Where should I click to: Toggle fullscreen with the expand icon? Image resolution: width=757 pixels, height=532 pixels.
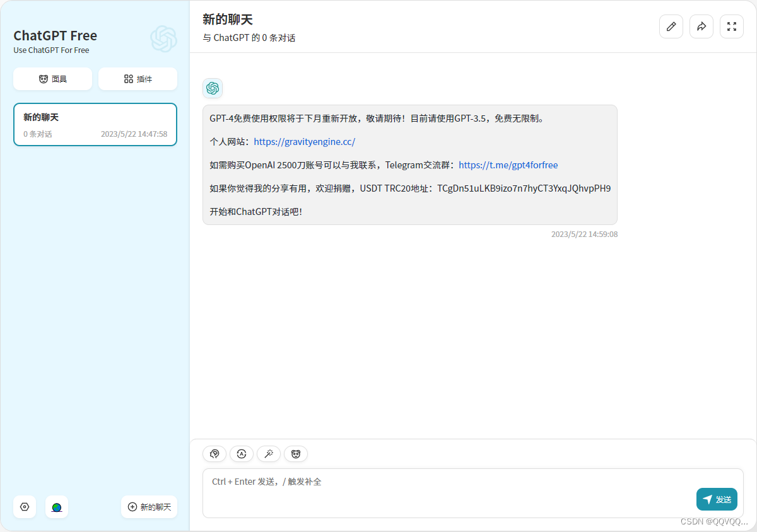pos(732,26)
